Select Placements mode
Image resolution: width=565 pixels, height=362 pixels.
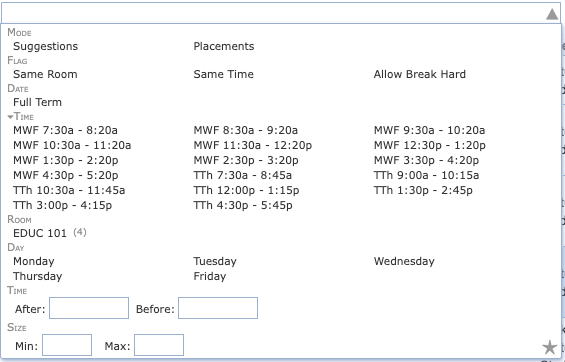click(224, 46)
